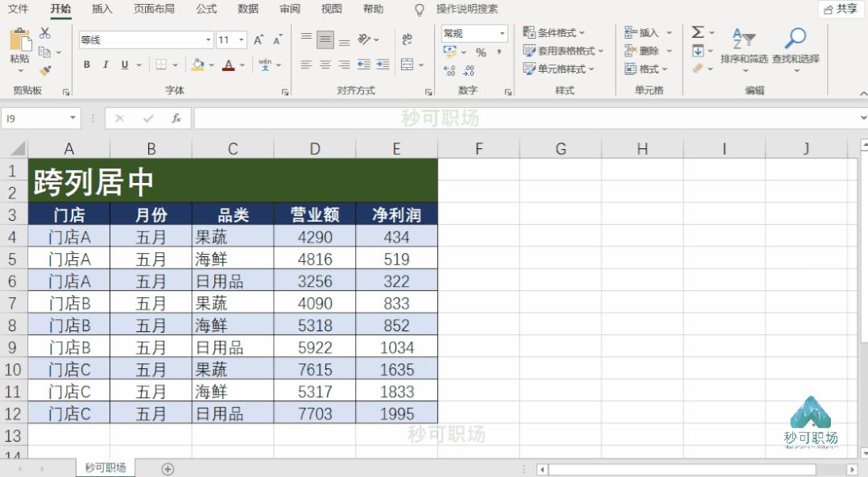868x477 pixels.
Task: Open the Conditional Formatting (条件格式) dropdown
Action: [x=556, y=31]
